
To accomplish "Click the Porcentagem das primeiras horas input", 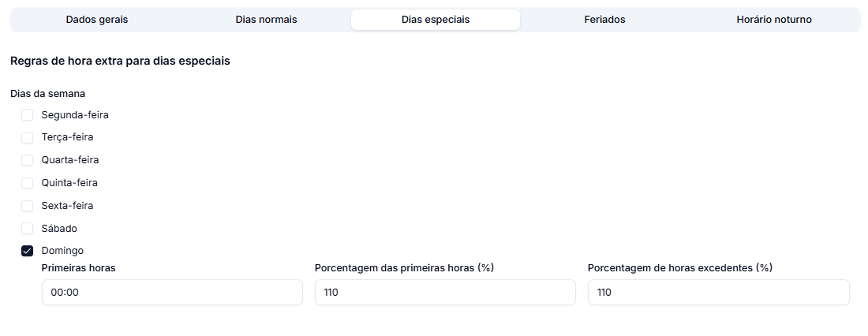I will point(446,293).
